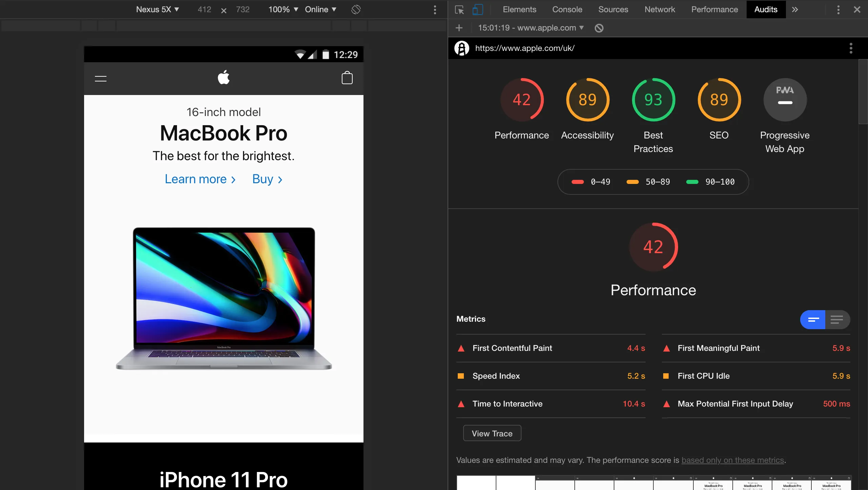Click the Apple logo on the page
Screen dimensions: 868x490
(223, 77)
